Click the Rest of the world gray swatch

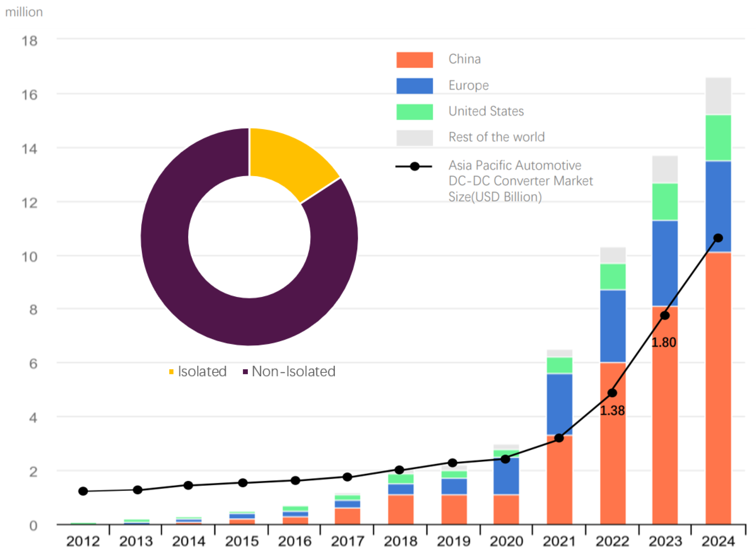(415, 138)
